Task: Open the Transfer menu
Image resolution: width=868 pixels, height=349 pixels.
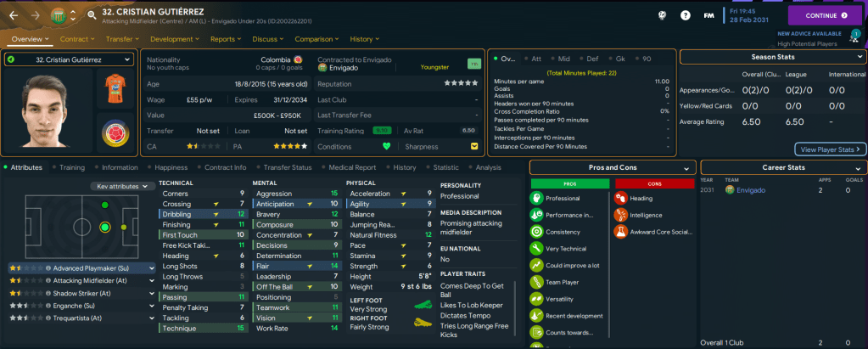Action: click(123, 38)
